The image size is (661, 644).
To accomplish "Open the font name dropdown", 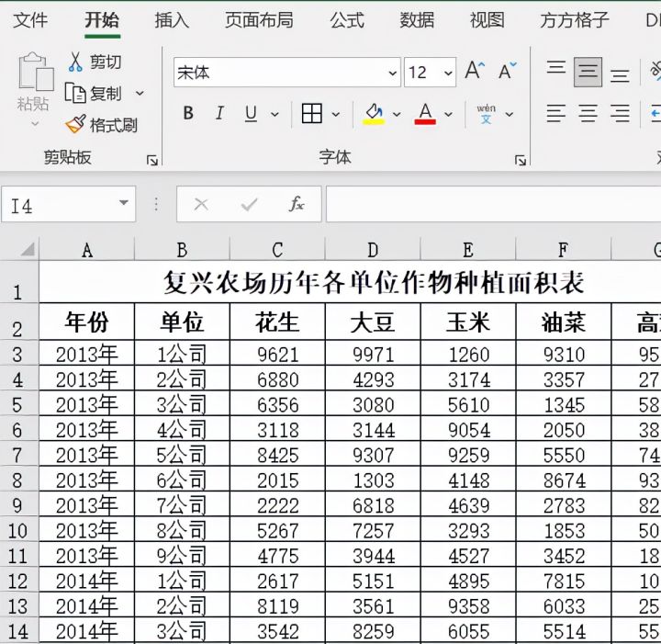I will pyautogui.click(x=393, y=73).
